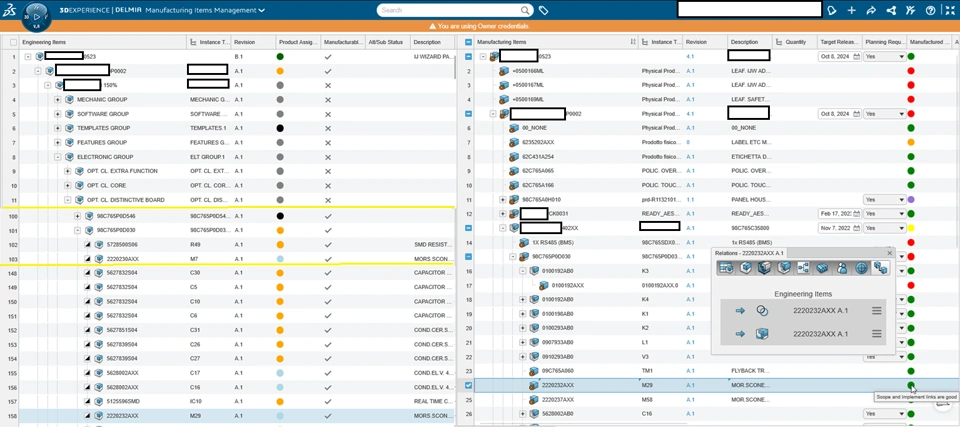960x427 pixels.
Task: Open Planning Required dropdown on 98C765A0H010 row
Action: click(x=884, y=200)
